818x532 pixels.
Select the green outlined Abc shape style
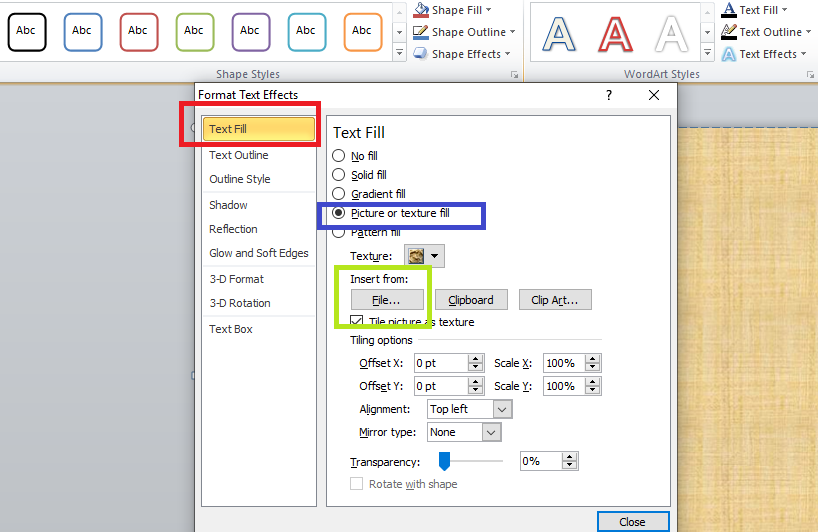[194, 32]
